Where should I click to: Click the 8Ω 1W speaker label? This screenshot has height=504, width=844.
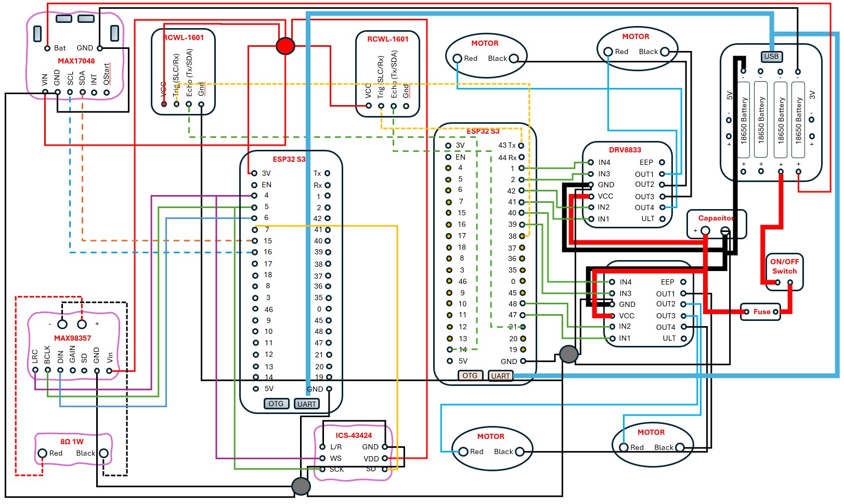pos(72,442)
